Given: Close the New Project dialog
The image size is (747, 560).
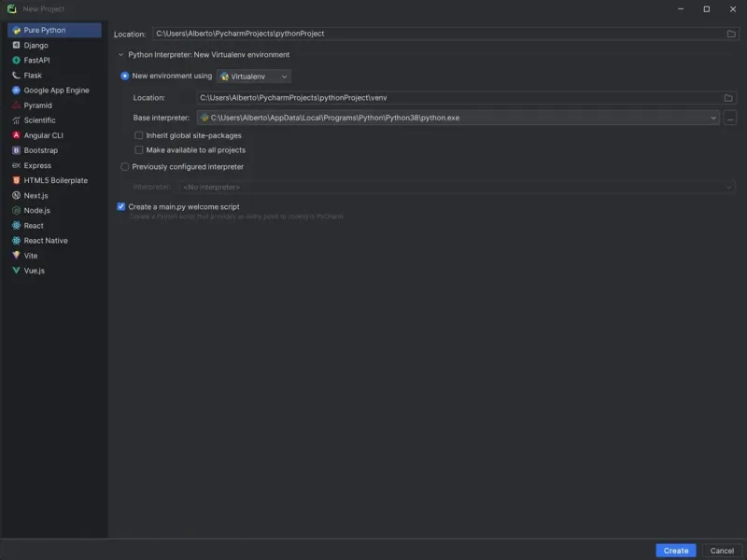Looking at the screenshot, I should pos(733,9).
